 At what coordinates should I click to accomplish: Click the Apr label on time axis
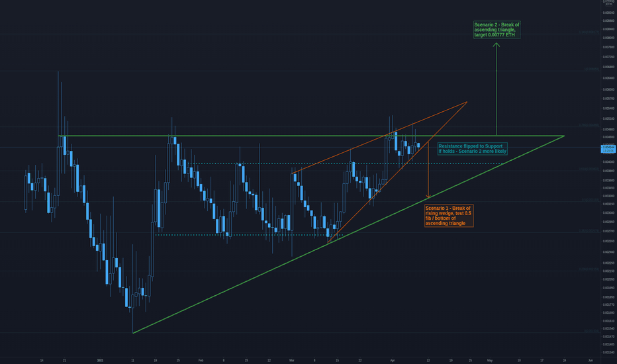tap(392, 361)
